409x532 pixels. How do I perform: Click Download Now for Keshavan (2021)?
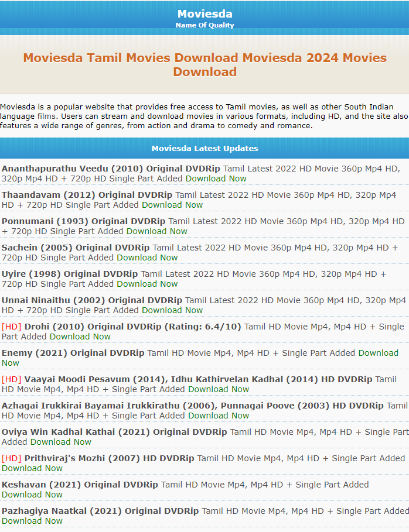click(x=32, y=495)
